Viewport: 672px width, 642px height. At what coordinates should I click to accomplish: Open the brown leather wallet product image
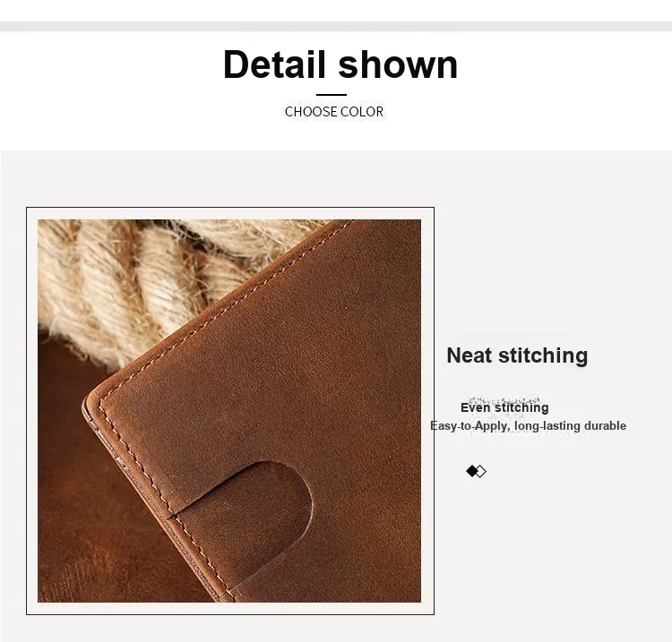(229, 411)
